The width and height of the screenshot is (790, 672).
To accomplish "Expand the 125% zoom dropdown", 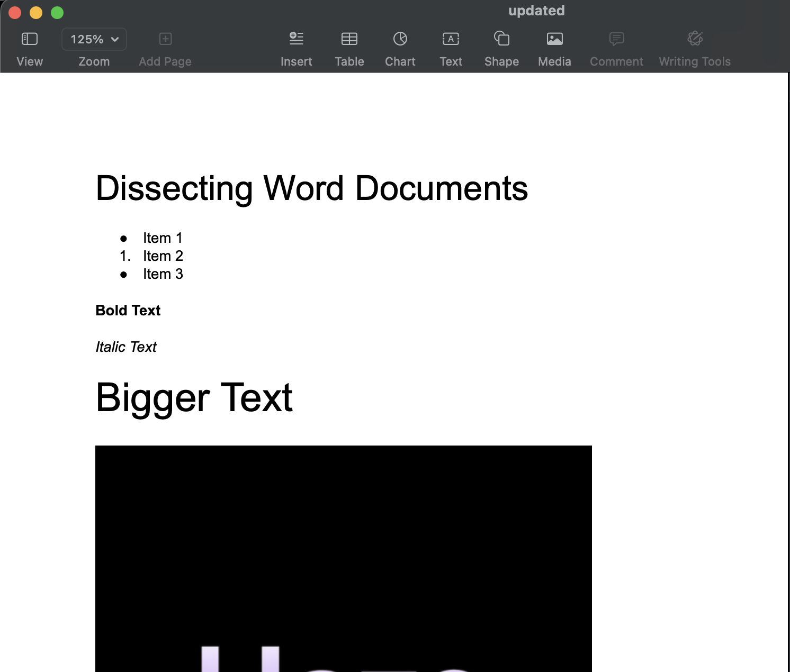I will point(94,39).
